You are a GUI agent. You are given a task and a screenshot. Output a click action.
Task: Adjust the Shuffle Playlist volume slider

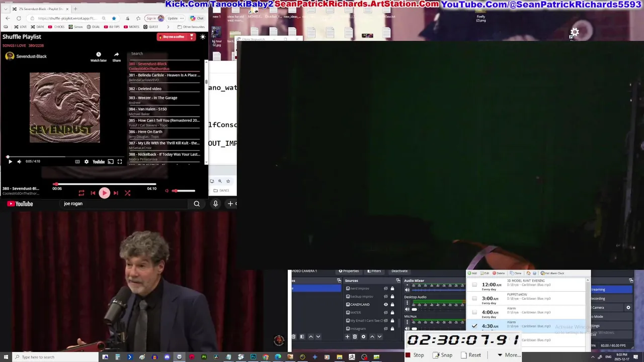(184, 191)
